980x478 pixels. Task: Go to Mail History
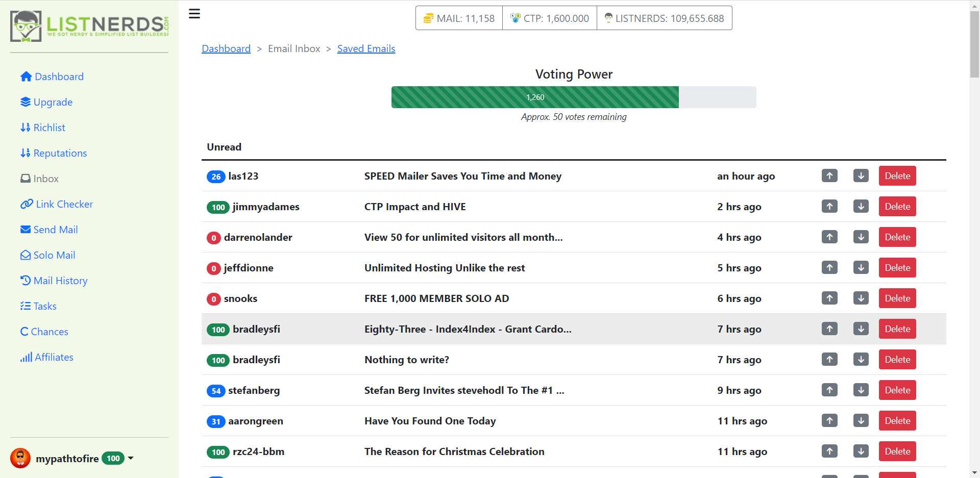(x=54, y=281)
